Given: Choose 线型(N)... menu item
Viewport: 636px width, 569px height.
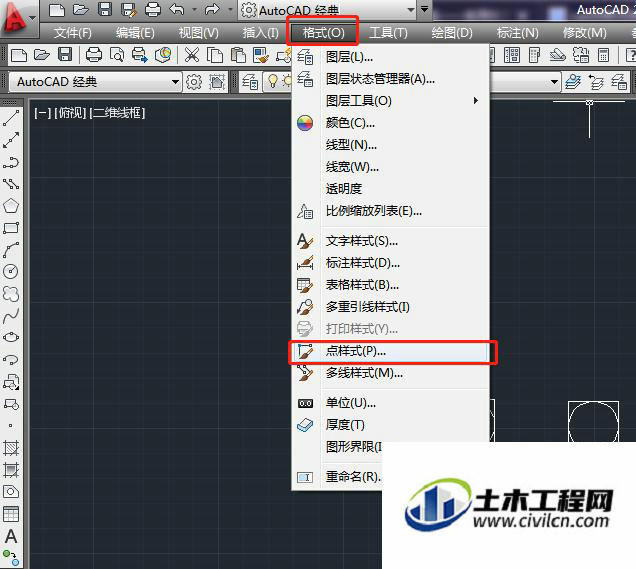Looking at the screenshot, I should click(x=390, y=144).
